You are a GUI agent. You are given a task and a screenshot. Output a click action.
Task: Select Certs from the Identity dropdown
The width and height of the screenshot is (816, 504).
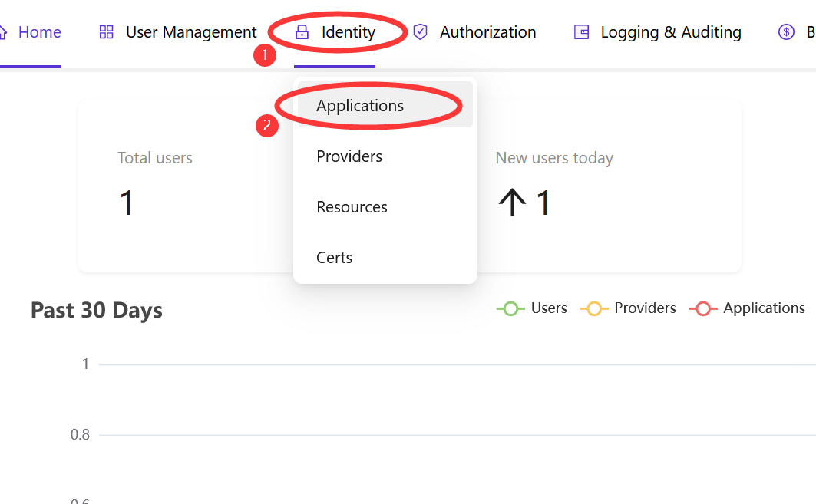click(x=334, y=257)
